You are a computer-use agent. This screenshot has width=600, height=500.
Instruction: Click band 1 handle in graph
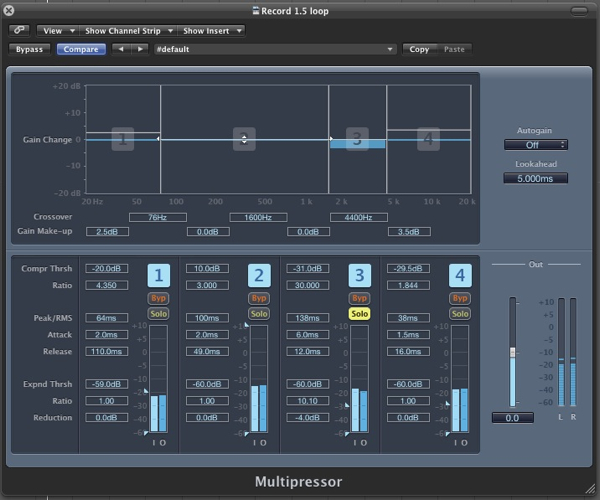click(123, 139)
